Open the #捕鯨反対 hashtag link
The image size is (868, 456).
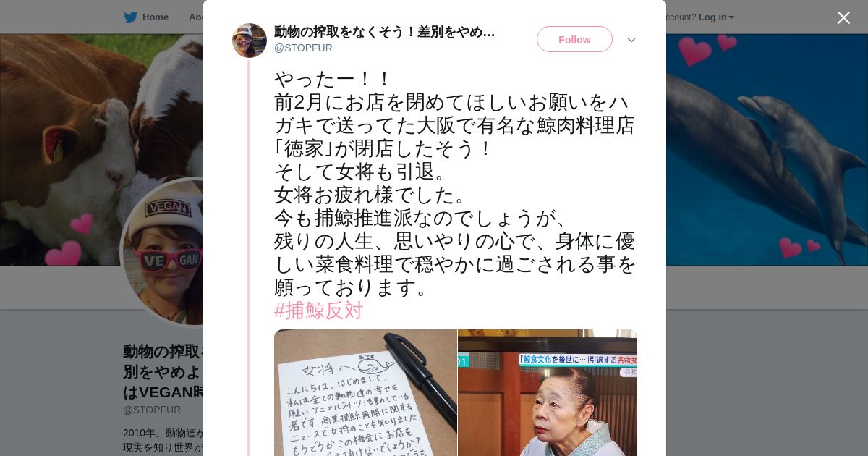318,311
